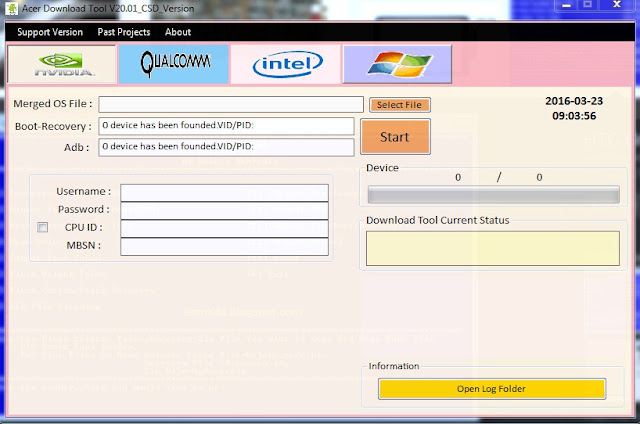The height and width of the screenshot is (424, 640).
Task: Open the Past Projects menu
Action: coord(124,32)
